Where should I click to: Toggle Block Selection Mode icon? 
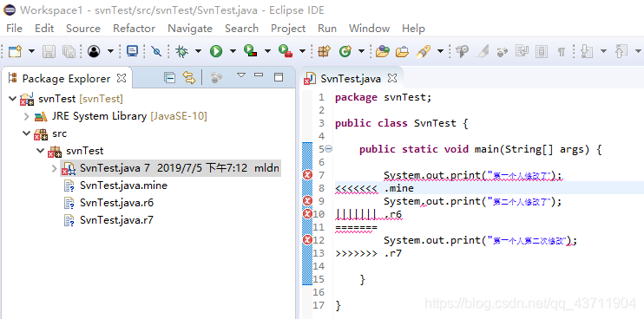(x=542, y=52)
